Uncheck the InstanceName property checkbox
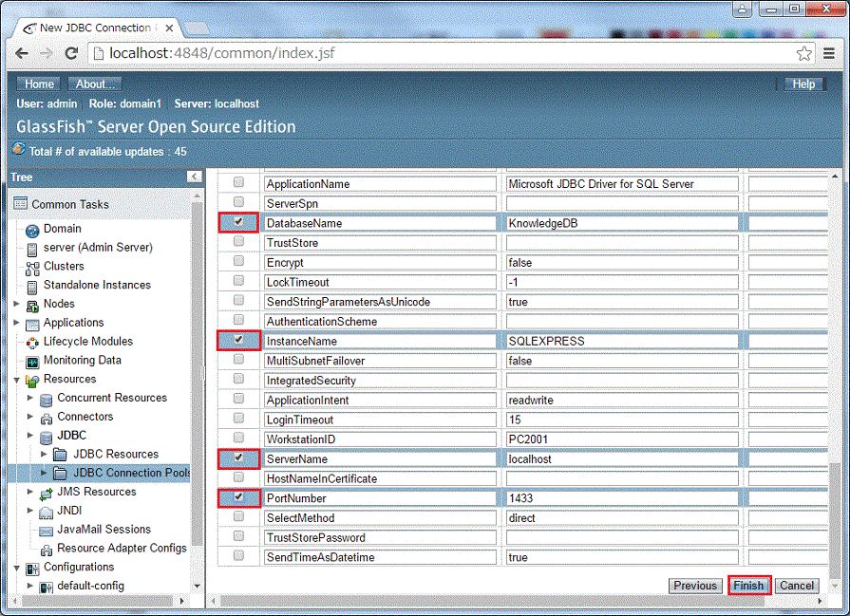850x616 pixels. 238,340
